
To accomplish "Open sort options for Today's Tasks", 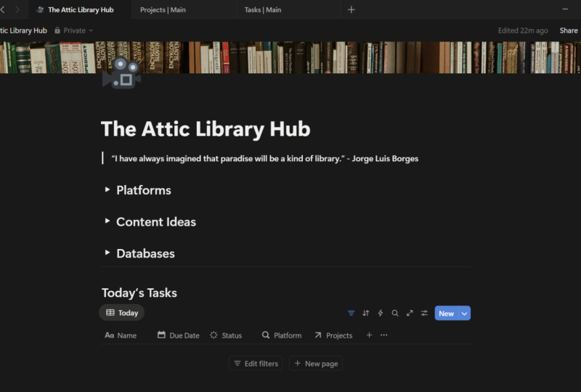I will (x=366, y=313).
